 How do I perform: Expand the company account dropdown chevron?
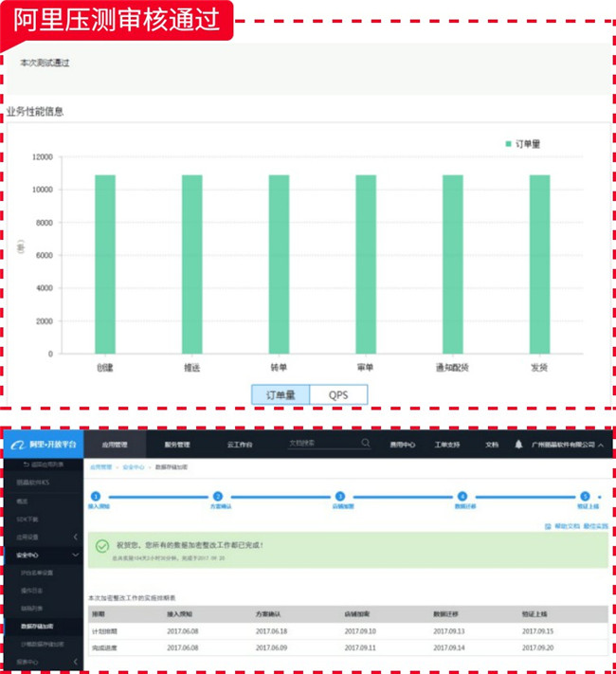coord(601,445)
